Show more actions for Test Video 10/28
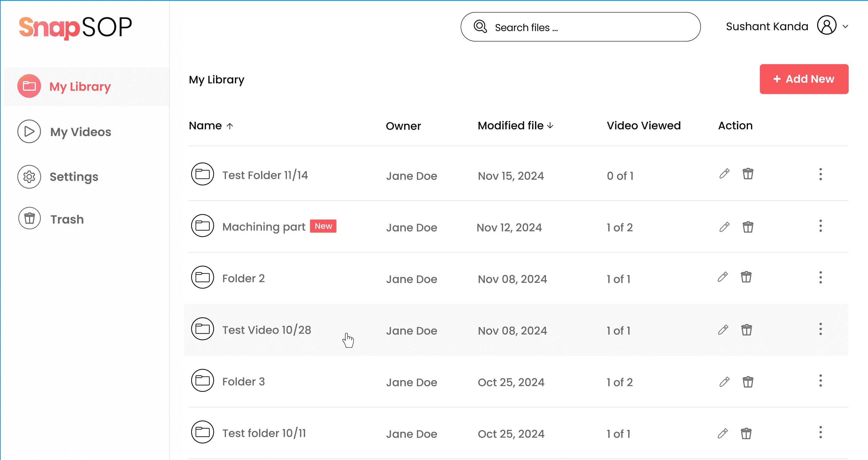Image resolution: width=868 pixels, height=460 pixels. point(821,329)
